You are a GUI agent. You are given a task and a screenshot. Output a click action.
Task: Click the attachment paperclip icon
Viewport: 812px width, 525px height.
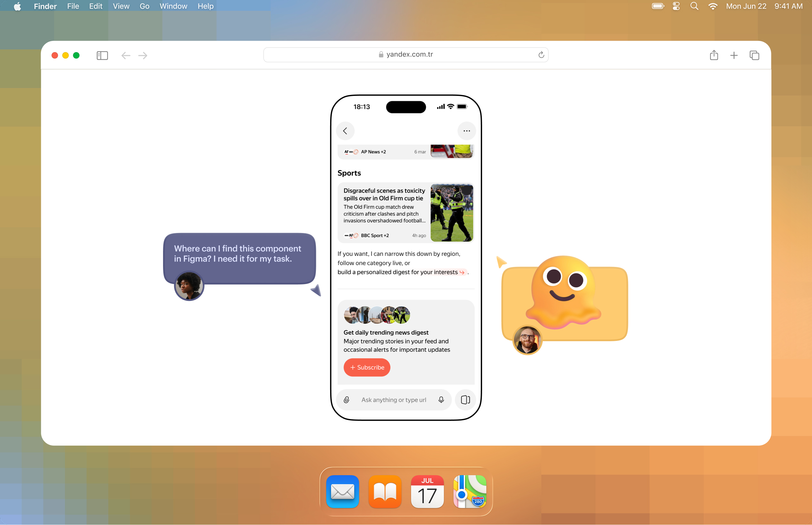tap(346, 400)
